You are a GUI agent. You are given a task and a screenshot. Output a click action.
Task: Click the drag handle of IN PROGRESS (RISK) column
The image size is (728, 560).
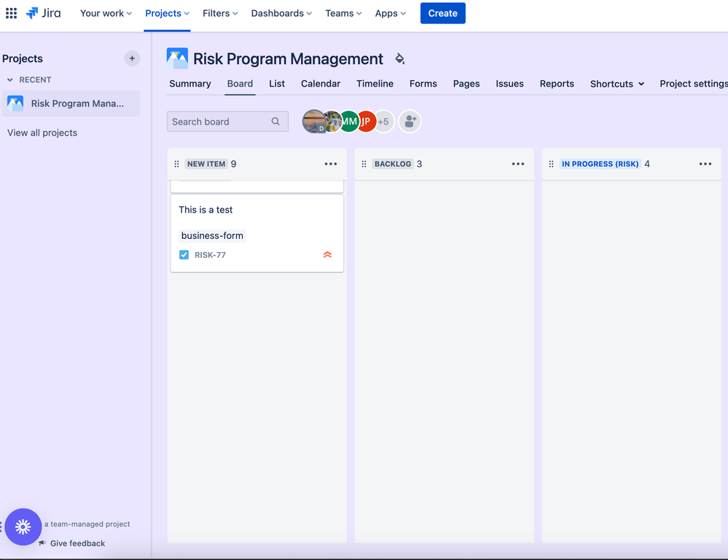coord(551,164)
